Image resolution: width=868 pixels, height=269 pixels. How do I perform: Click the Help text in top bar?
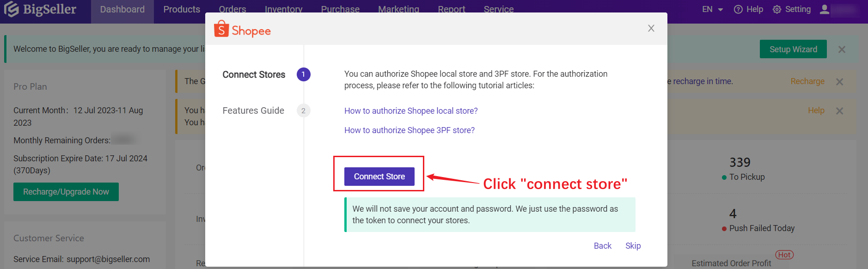[x=755, y=9]
